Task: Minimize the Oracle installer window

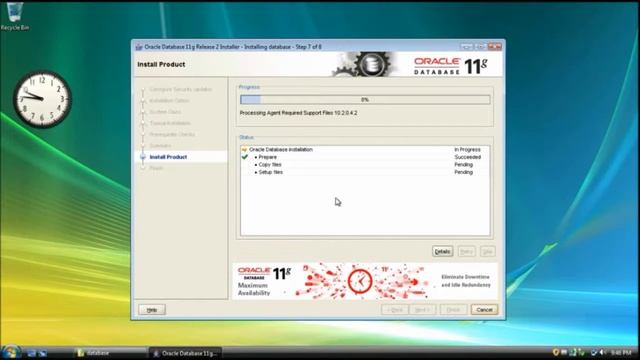Action: 467,47
